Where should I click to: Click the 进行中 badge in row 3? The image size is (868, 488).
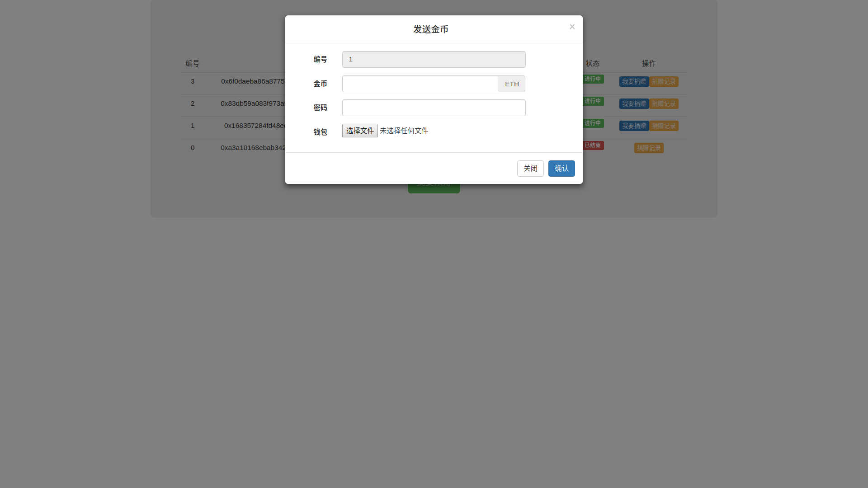pyautogui.click(x=593, y=79)
